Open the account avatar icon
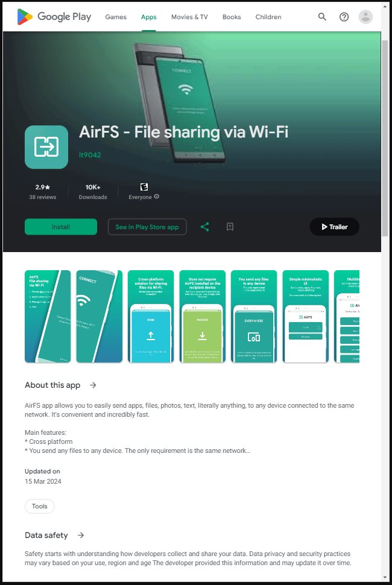Image resolution: width=392 pixels, height=585 pixels. 365,17
